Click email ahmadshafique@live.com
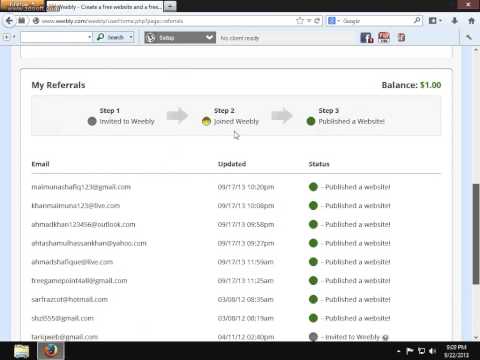The height and width of the screenshot is (360, 480). (x=72, y=262)
